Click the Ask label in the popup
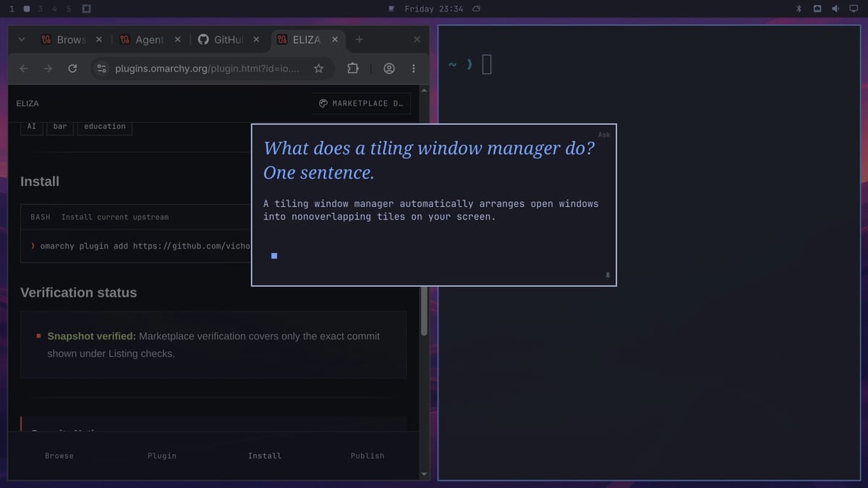Image resolution: width=868 pixels, height=488 pixels. (x=604, y=135)
